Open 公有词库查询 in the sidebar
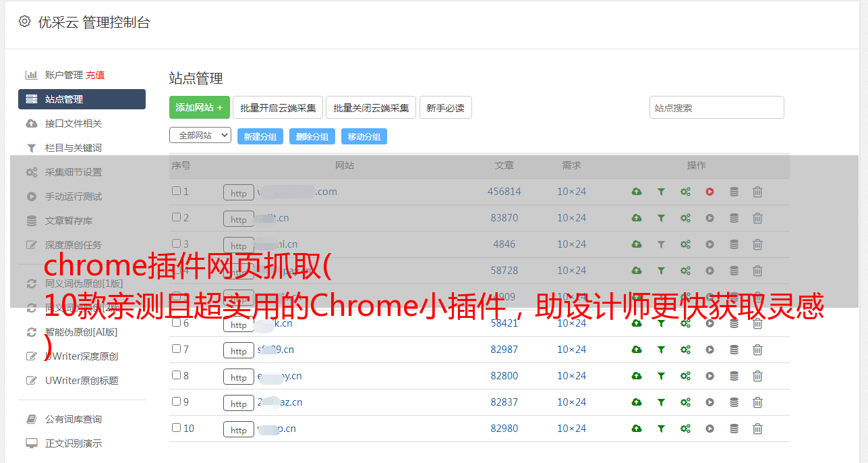This screenshot has width=868, height=463. pyautogui.click(x=74, y=420)
